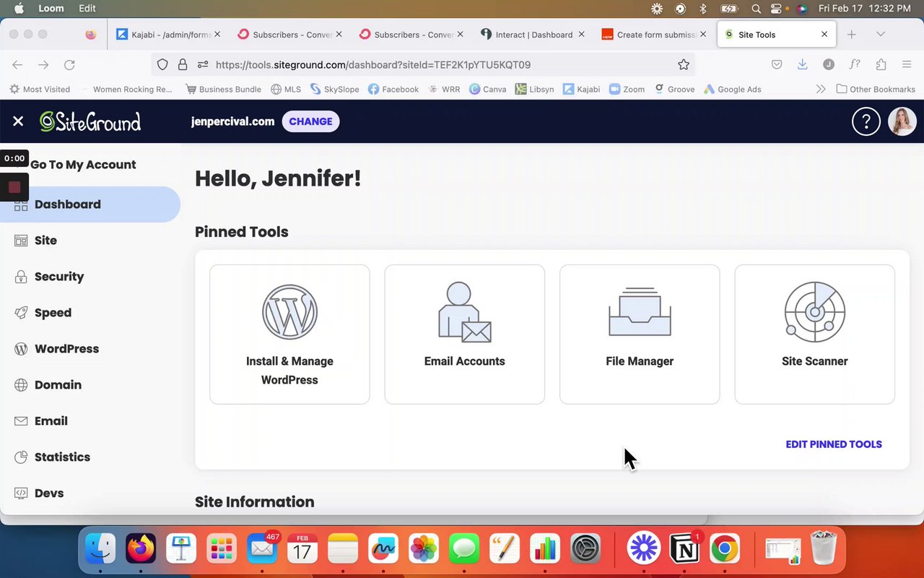924x578 pixels.
Task: Click the site permissions icon in address bar
Action: tap(203, 65)
